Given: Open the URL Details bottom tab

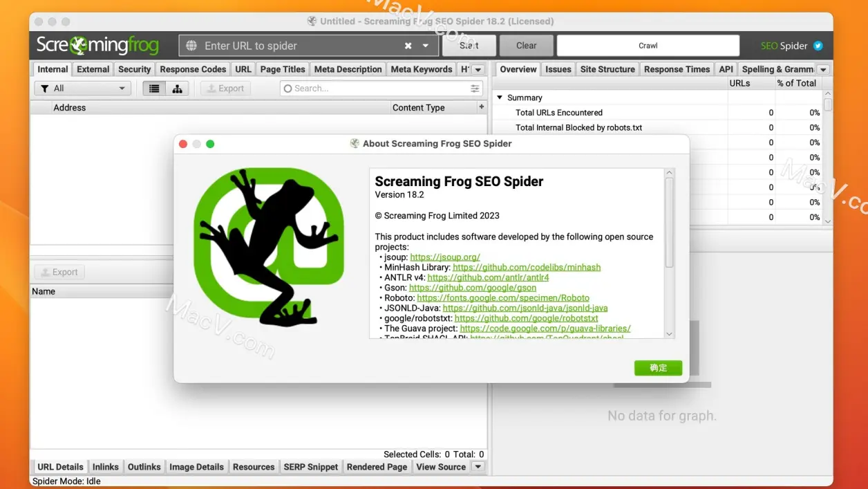Looking at the screenshot, I should click(x=60, y=467).
